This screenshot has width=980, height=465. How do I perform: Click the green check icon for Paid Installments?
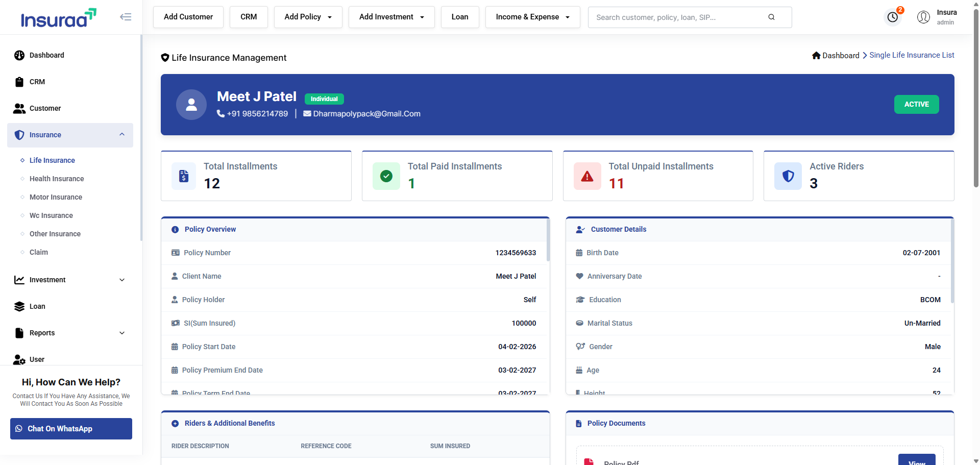(x=386, y=176)
